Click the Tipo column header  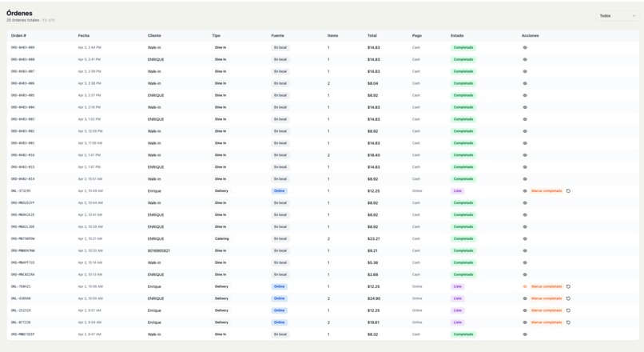216,36
